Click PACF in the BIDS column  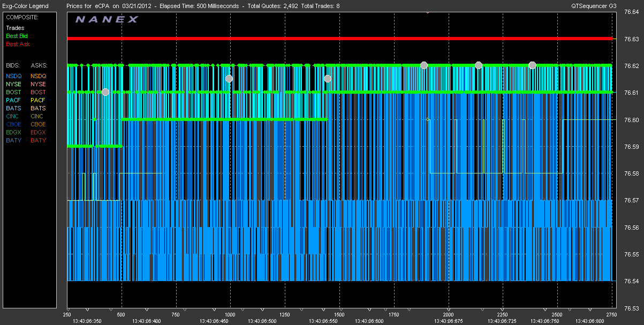14,100
